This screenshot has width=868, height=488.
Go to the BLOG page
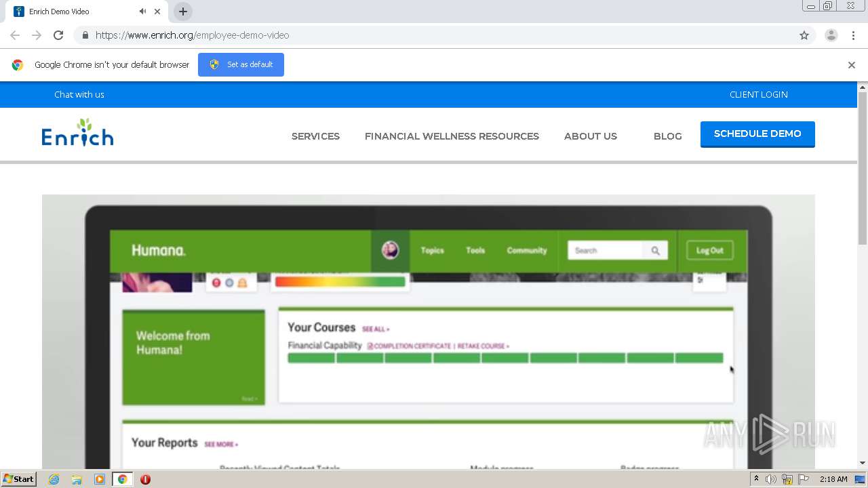[x=668, y=136]
